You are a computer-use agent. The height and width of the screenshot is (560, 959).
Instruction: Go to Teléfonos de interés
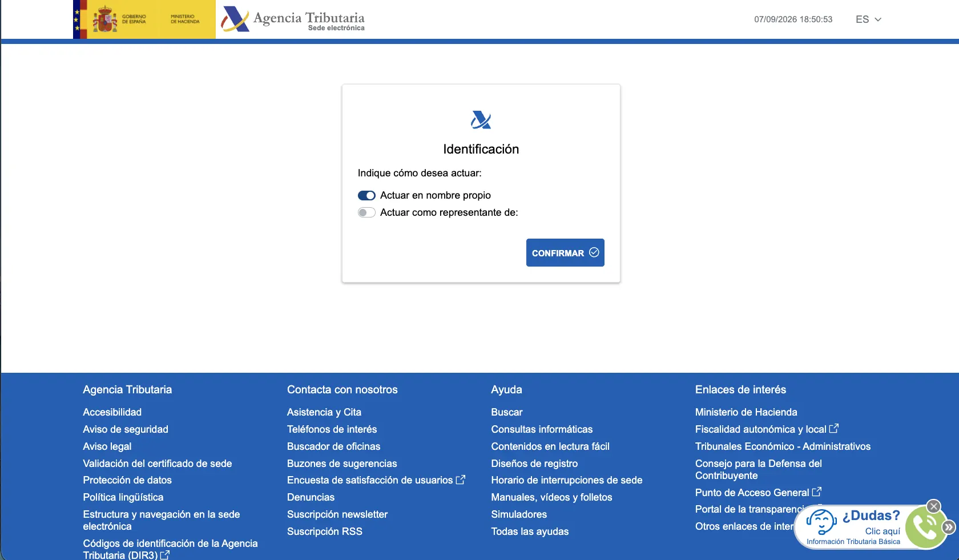332,429
